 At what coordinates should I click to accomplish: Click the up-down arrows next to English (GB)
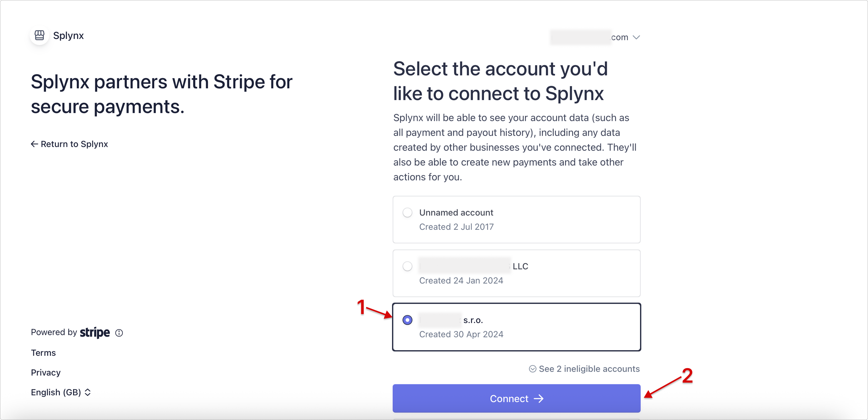point(87,392)
